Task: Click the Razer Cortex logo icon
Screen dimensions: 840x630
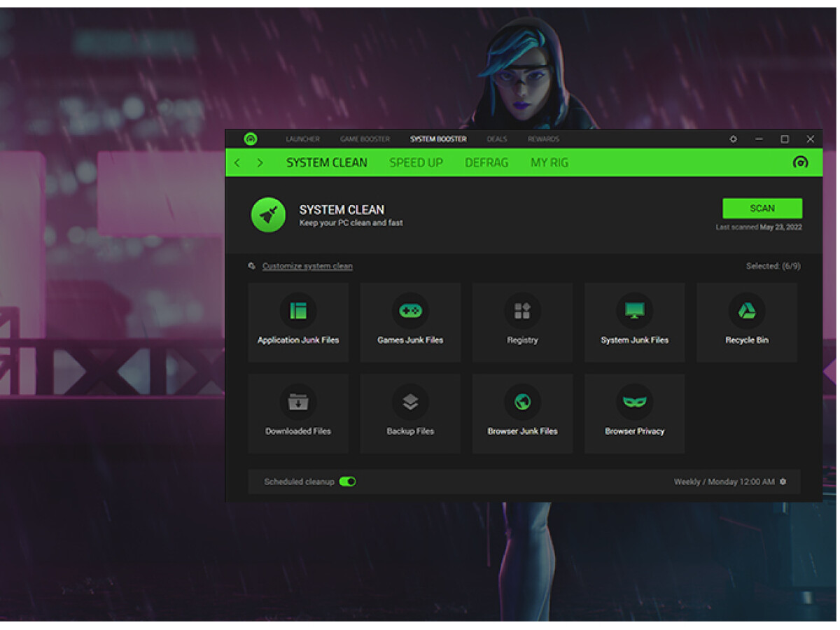Action: click(251, 139)
